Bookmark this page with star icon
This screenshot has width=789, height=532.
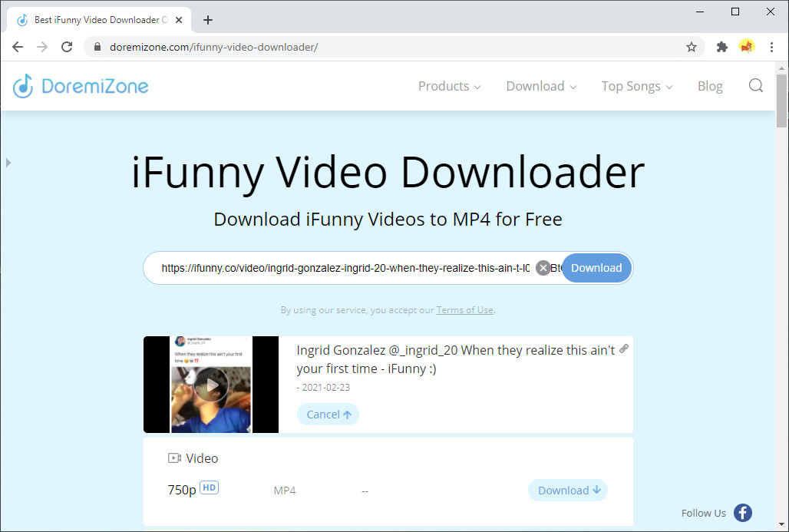[691, 47]
